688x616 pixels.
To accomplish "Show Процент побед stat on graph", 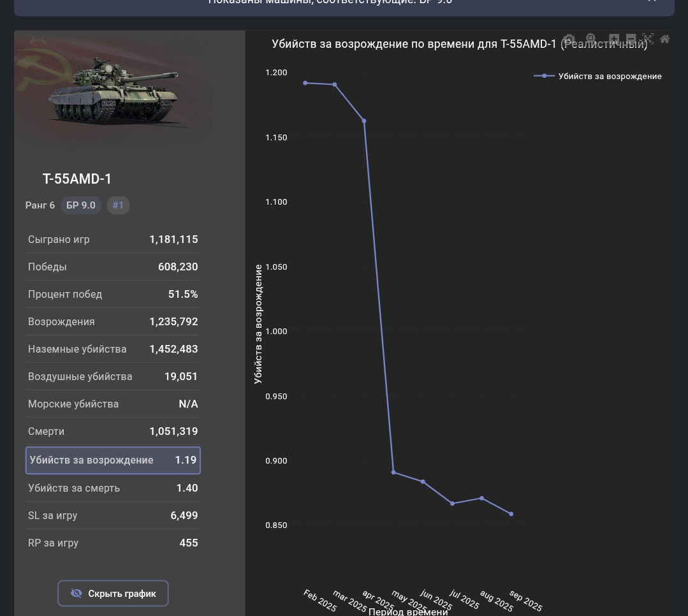I will (113, 295).
